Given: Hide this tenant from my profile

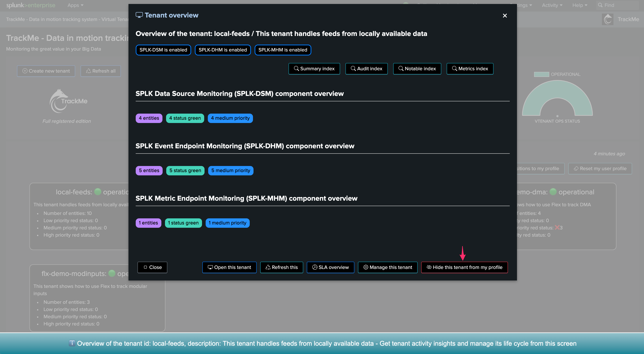Looking at the screenshot, I should coord(465,267).
